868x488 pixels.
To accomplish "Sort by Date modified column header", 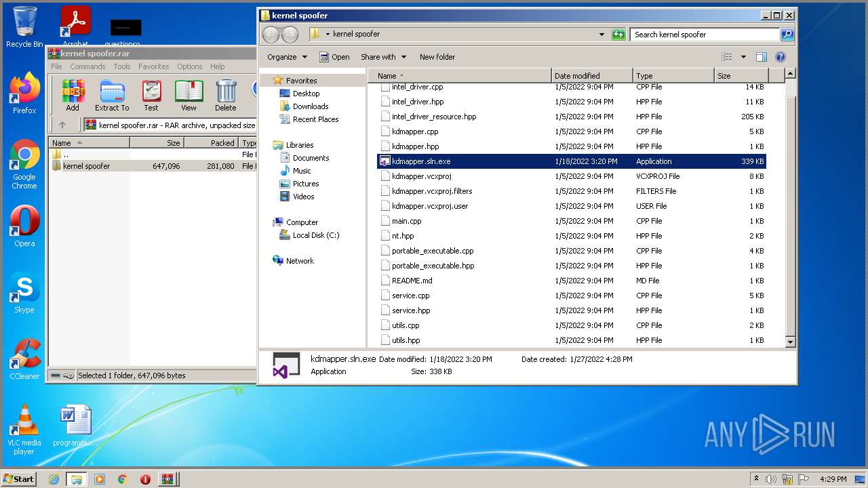I will click(592, 76).
